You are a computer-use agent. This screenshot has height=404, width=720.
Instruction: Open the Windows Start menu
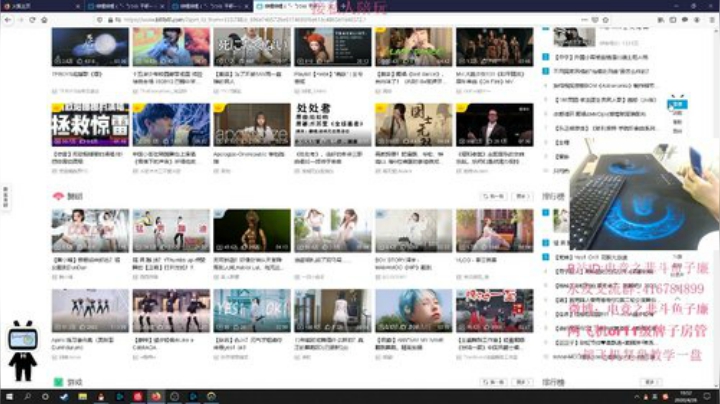(x=9, y=396)
